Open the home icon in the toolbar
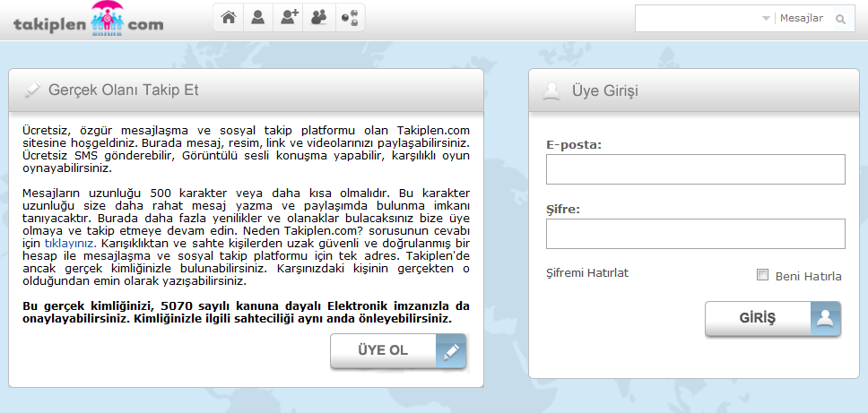 pos(228,18)
